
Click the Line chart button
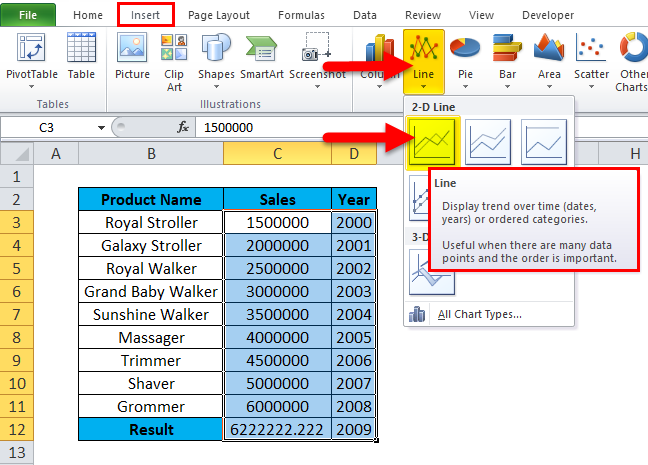(424, 61)
